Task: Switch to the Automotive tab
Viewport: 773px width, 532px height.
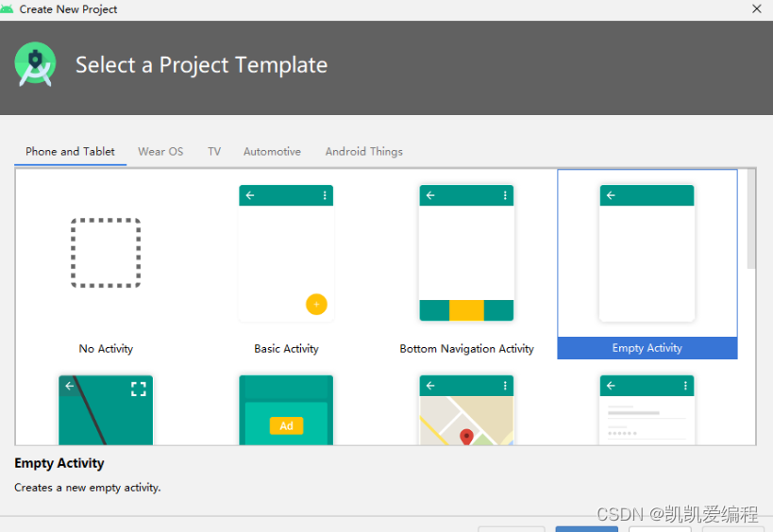Action: click(272, 152)
